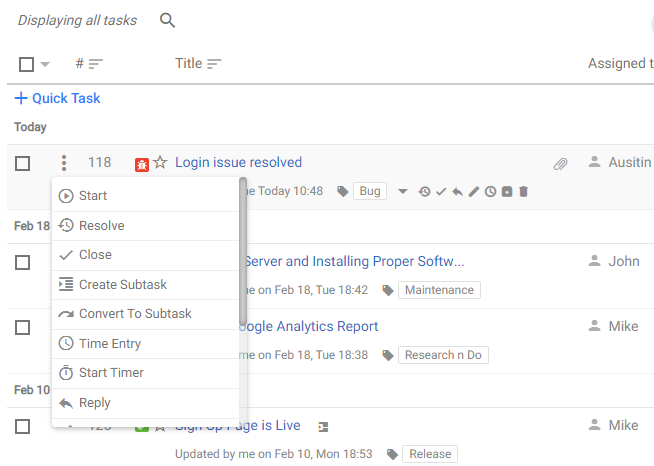Viewport: 654px width, 466px height.
Task: Open the dropdown arrow beside select-all checkbox
Action: [x=45, y=65]
